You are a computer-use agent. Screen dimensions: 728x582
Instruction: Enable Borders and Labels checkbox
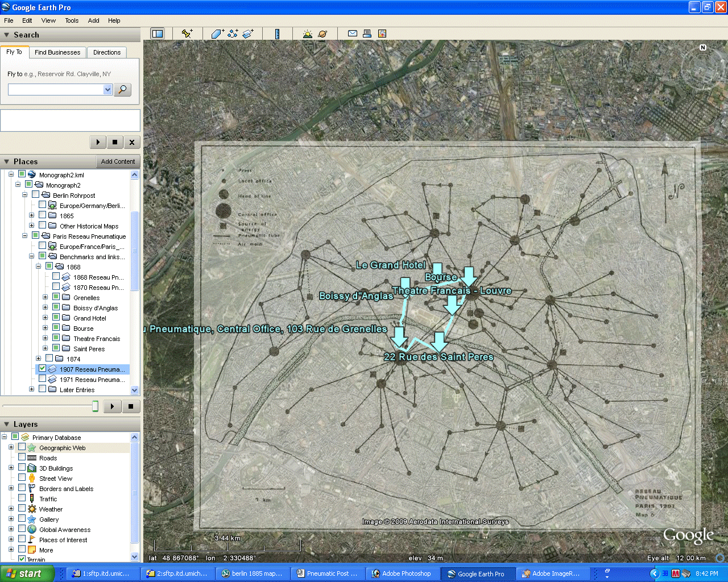(22, 488)
